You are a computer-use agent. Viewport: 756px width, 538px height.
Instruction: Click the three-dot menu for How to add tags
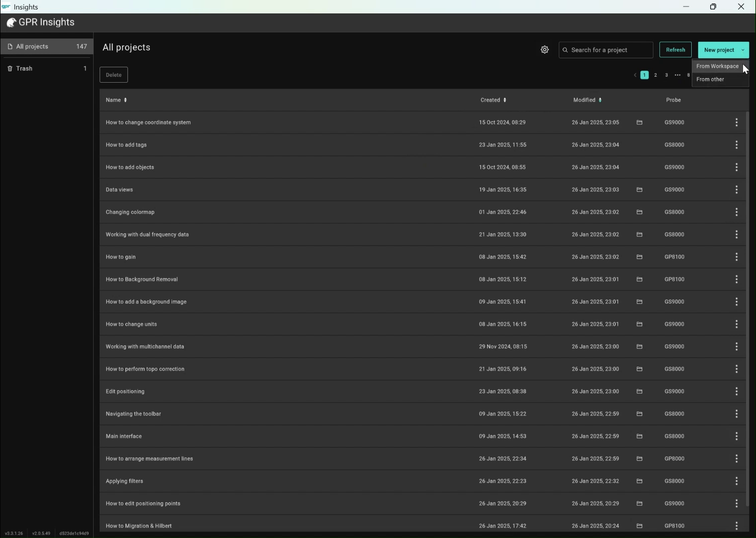pyautogui.click(x=737, y=145)
